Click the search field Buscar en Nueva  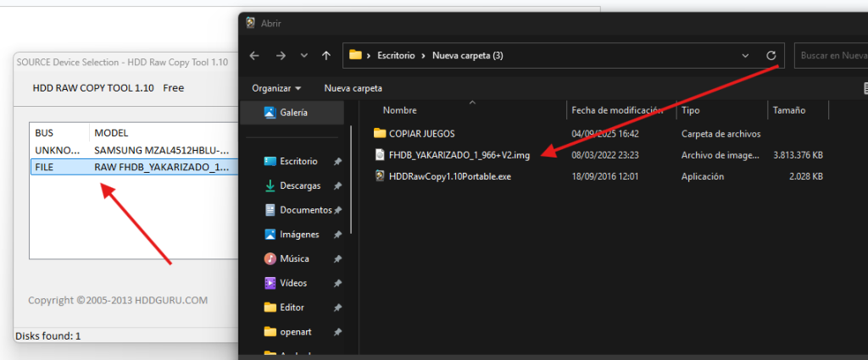[x=831, y=56]
